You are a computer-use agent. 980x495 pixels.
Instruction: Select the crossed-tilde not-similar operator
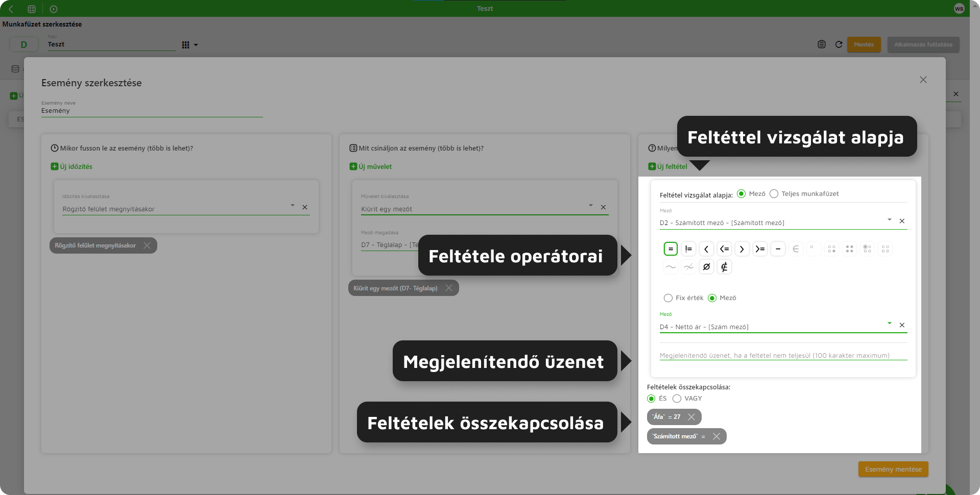[x=688, y=267]
